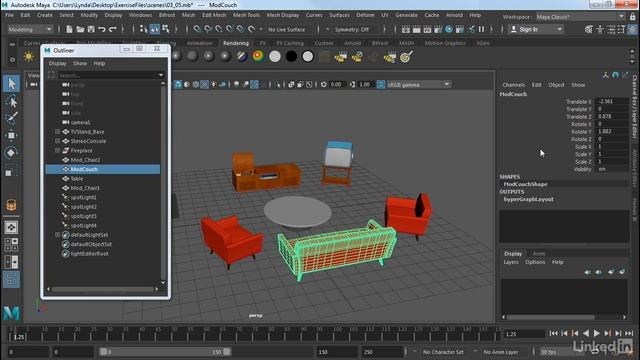Screen dimensions: 640x360
Task: Open the Layers menu in layer editor
Action: point(510,262)
